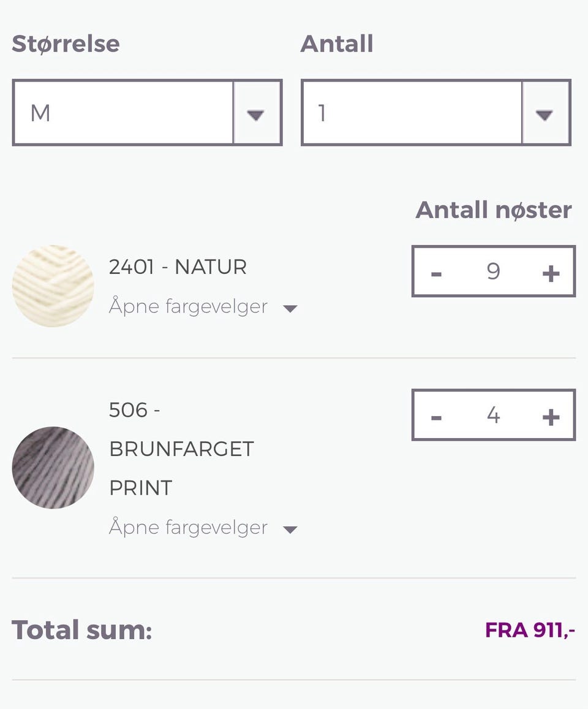Click the grey-brown BRUNFARGET yarn swatch

pyautogui.click(x=53, y=468)
